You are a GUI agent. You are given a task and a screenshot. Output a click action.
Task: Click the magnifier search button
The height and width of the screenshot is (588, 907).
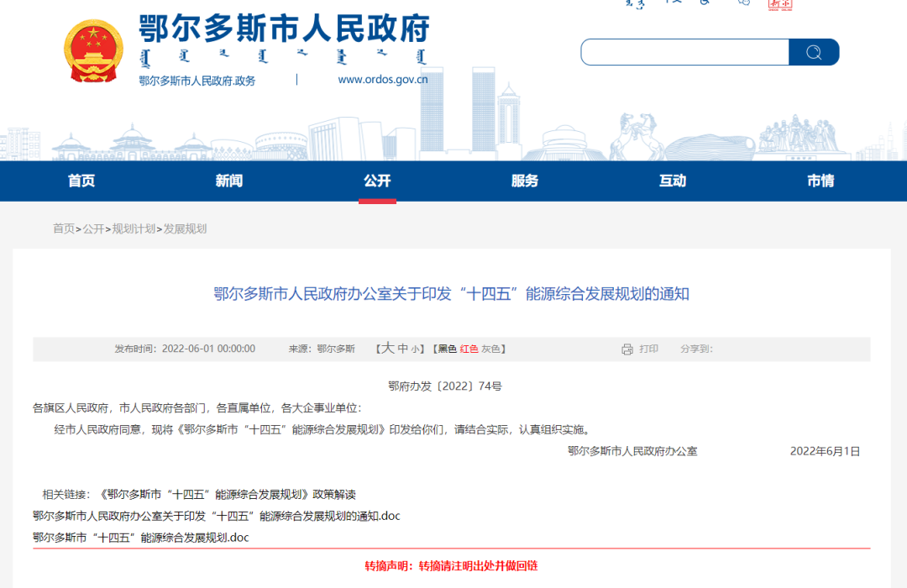813,52
